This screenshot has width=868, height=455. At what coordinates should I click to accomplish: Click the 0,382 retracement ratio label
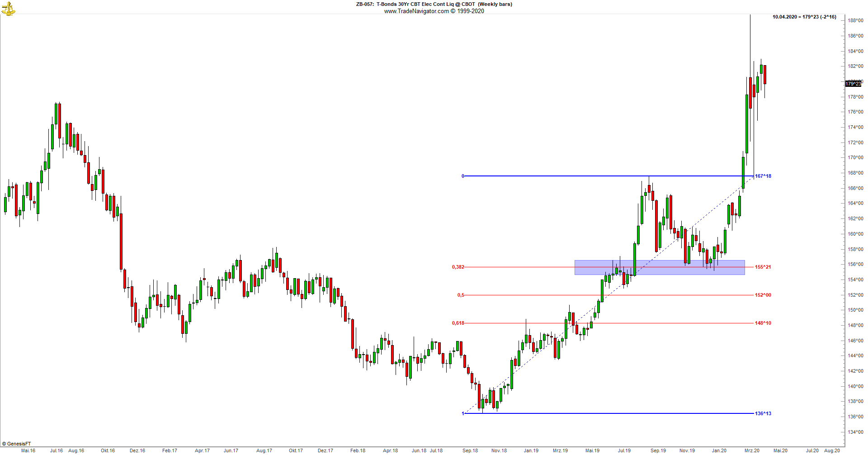click(458, 267)
